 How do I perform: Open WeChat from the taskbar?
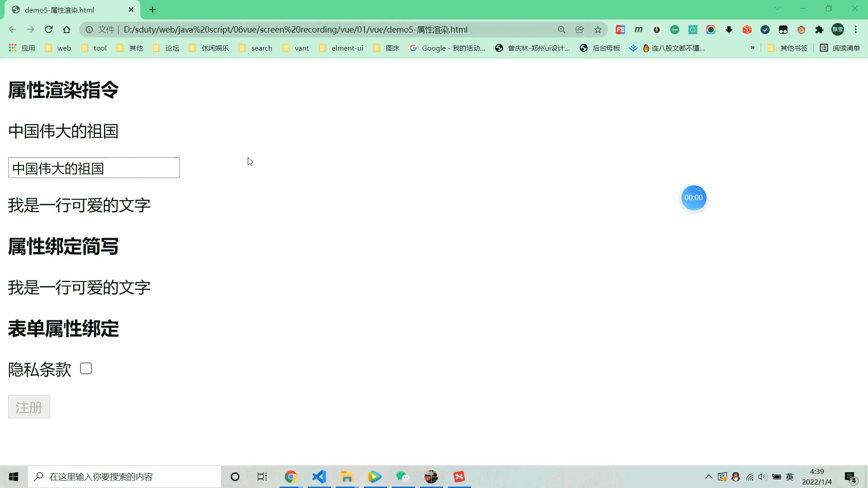pos(402,477)
